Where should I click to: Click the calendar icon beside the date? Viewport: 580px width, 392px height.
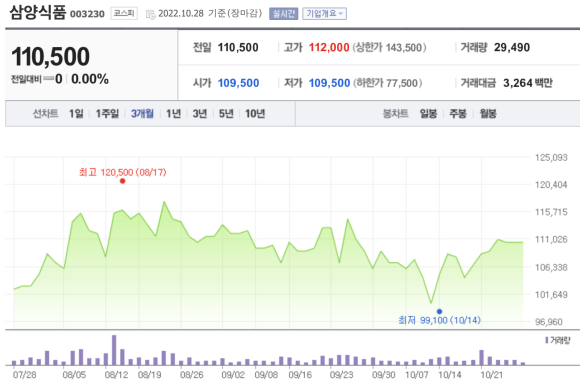[151, 14]
